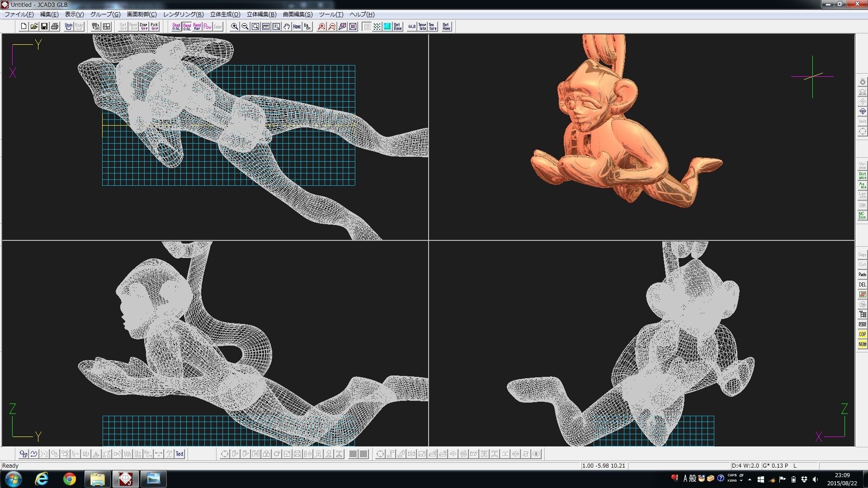Open the ヘルプ(H) menu

pos(362,14)
